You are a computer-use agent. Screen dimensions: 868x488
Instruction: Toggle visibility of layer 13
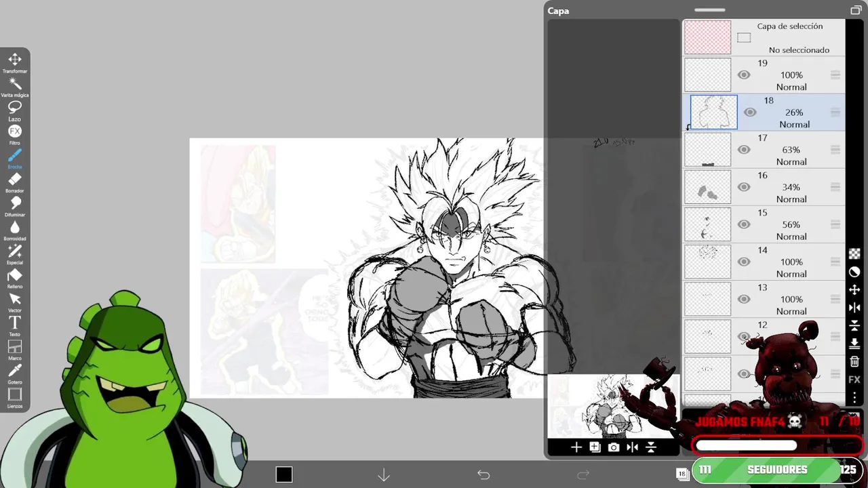pyautogui.click(x=744, y=299)
